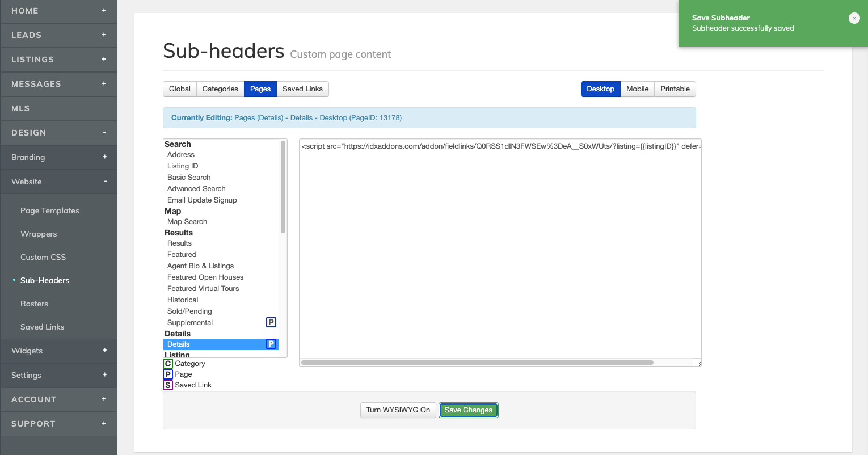The height and width of the screenshot is (455, 868).
Task: Dismiss the Save Subheader notification
Action: 854,18
